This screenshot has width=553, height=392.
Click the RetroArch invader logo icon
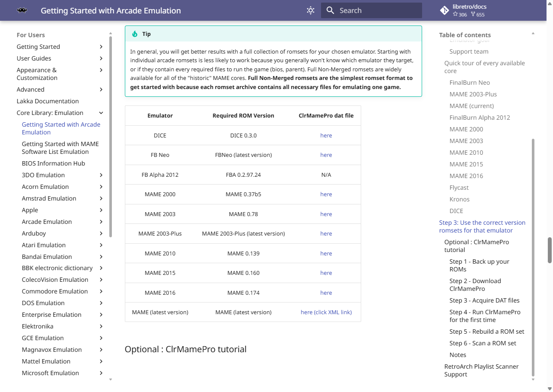(22, 10)
